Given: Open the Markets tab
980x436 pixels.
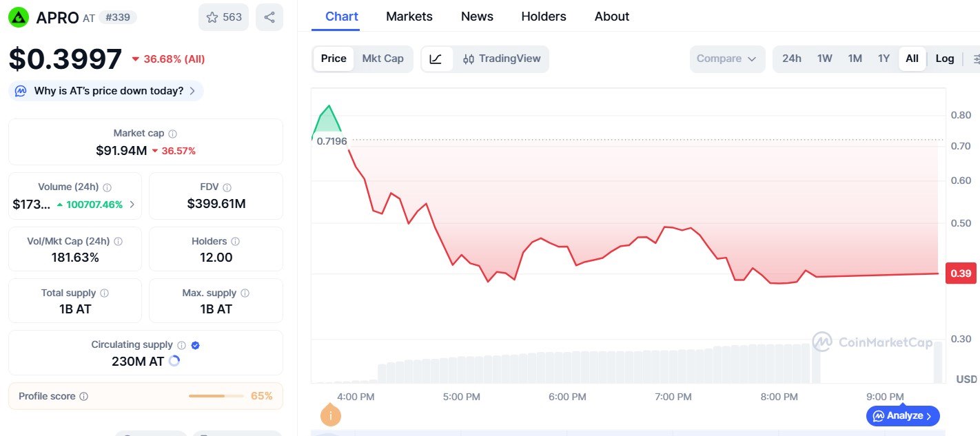Looking at the screenshot, I should tap(409, 17).
